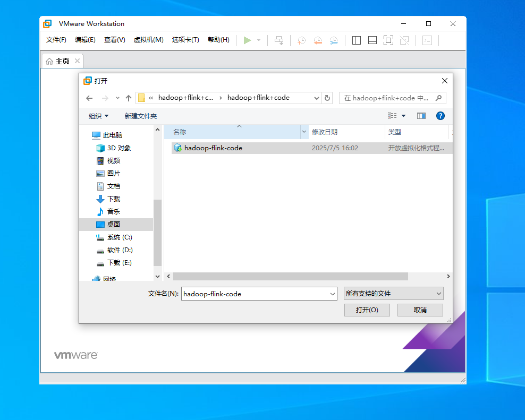Click the manage snapshots icon in toolbar
Viewport: 525px width, 420px height.
click(334, 40)
